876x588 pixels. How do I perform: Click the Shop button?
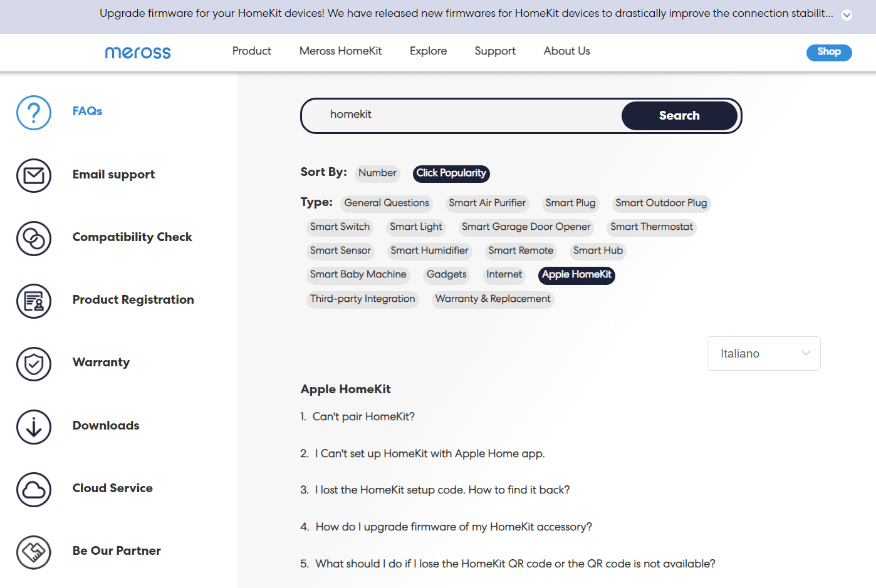pyautogui.click(x=829, y=53)
